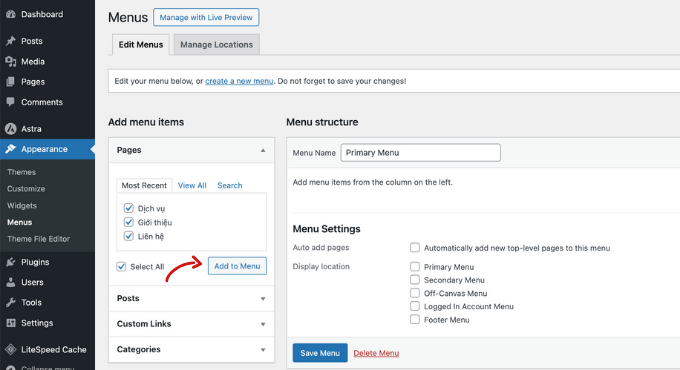Switch to the Manage Locations tab
680x370 pixels.
click(x=216, y=45)
